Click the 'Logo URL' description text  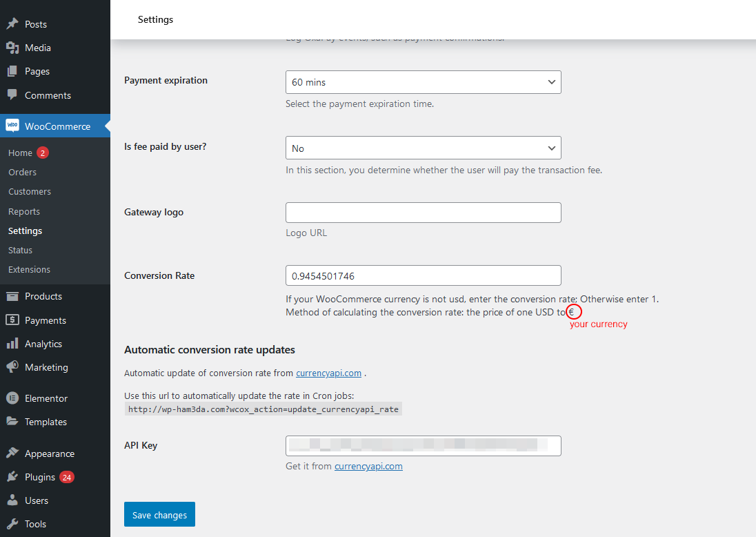(x=306, y=233)
